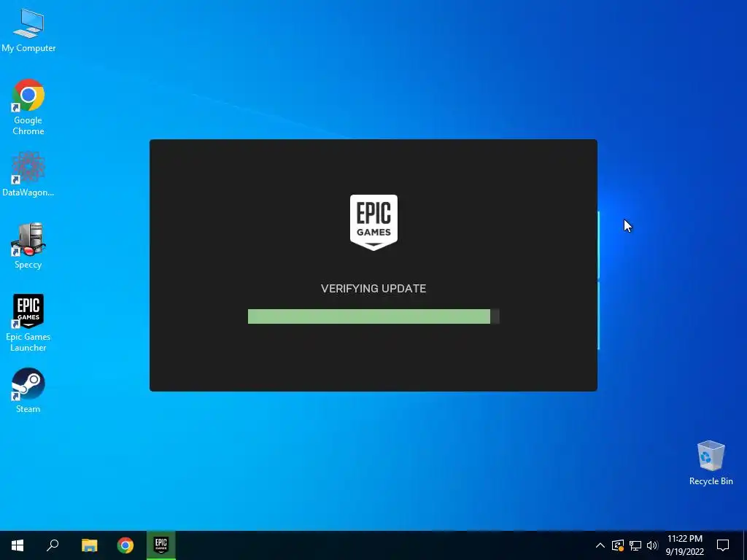The width and height of the screenshot is (747, 560).
Task: Select the Epic Games Launcher desktop shortcut
Action: point(28,322)
